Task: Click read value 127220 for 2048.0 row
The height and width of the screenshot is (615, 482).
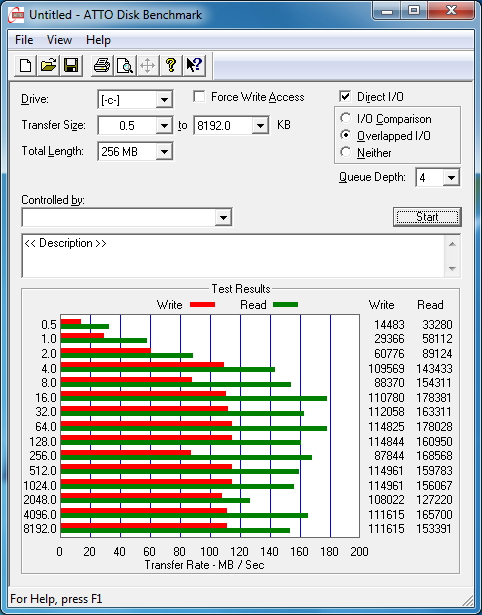Action: pyautogui.click(x=435, y=500)
